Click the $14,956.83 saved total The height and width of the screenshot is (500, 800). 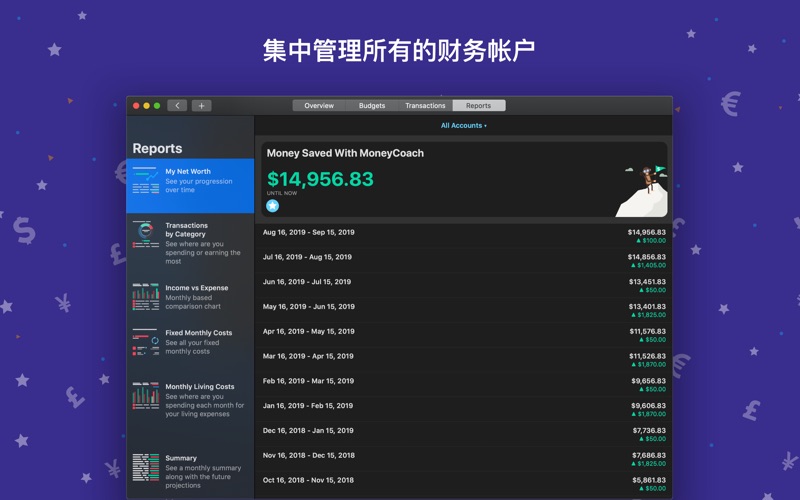point(320,179)
